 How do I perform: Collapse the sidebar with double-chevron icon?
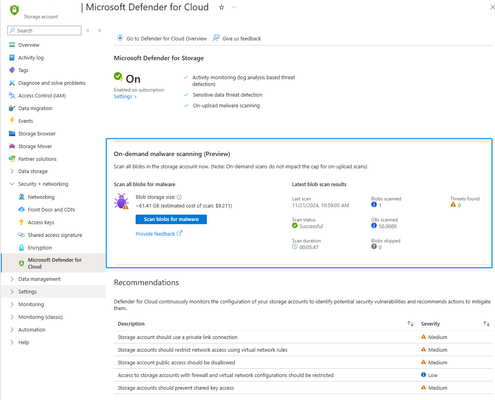click(99, 31)
